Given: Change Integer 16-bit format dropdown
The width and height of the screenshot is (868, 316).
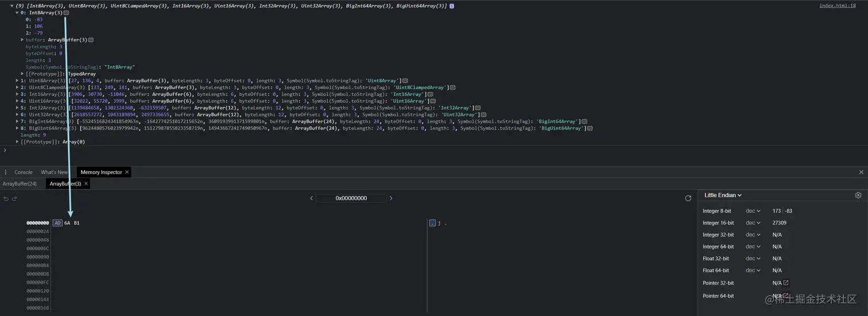Looking at the screenshot, I should (x=753, y=223).
